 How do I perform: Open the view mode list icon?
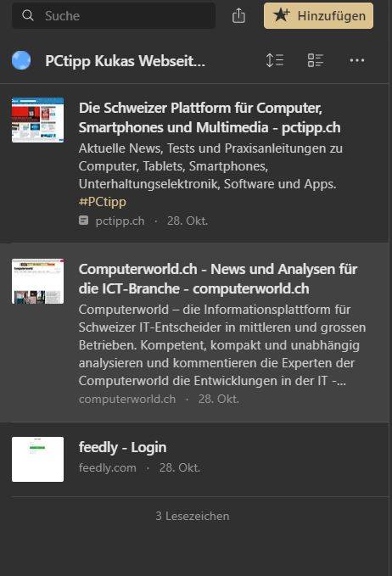pyautogui.click(x=316, y=60)
